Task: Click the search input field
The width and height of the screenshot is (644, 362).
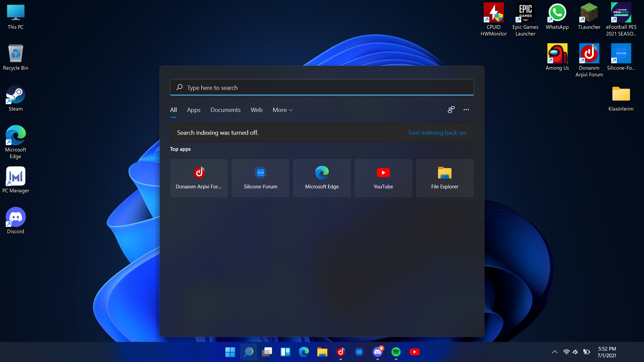Action: point(322,87)
